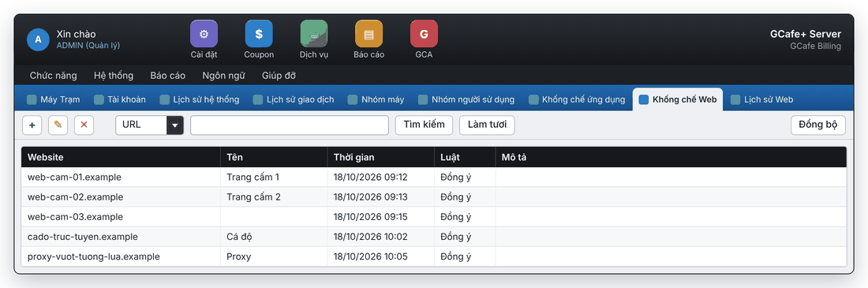Sort by the Website column header

click(x=121, y=157)
